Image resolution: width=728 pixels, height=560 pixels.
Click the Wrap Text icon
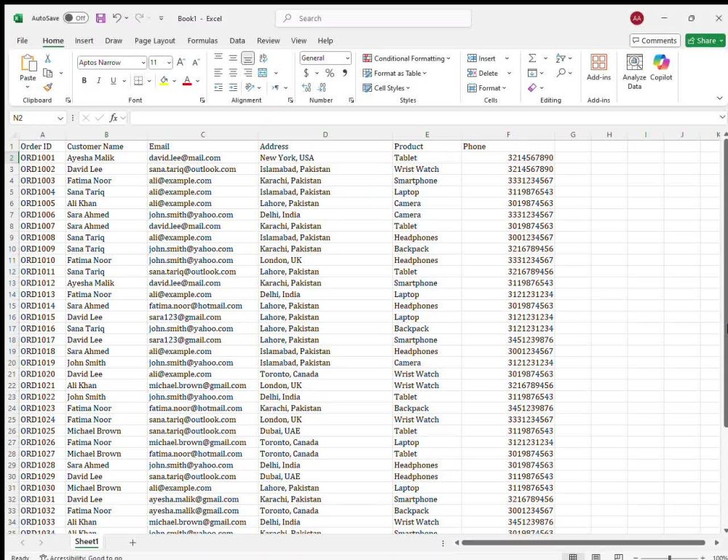264,58
